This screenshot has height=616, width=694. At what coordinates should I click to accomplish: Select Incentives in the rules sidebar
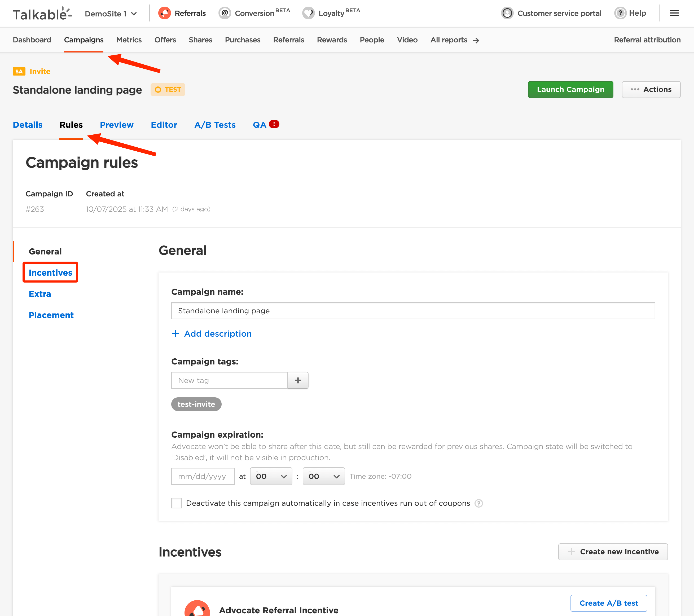[50, 273]
